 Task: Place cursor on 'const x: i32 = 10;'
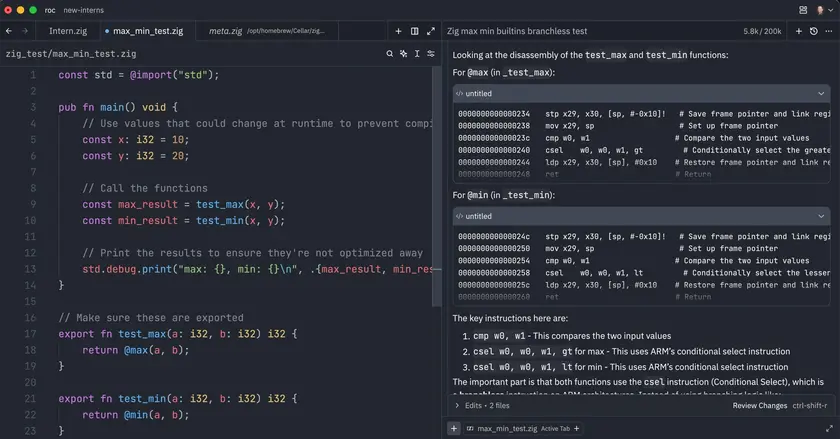pos(136,140)
